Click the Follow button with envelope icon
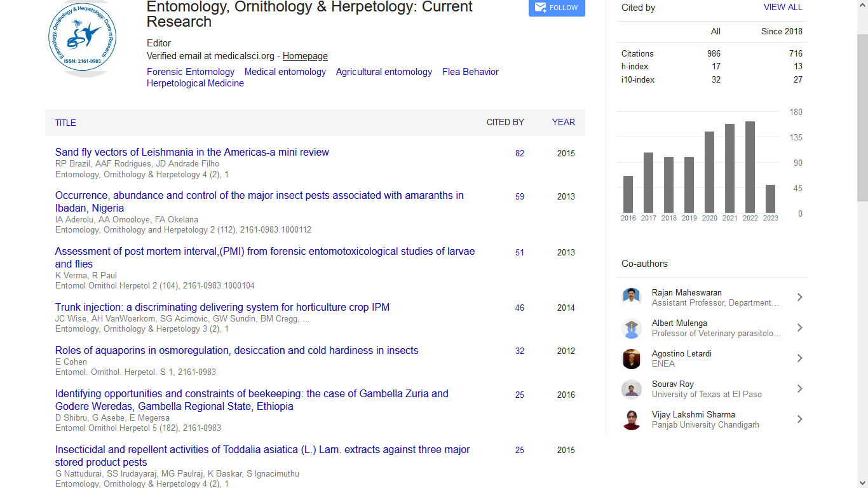Screen dimensions: 868x488 tap(557, 8)
